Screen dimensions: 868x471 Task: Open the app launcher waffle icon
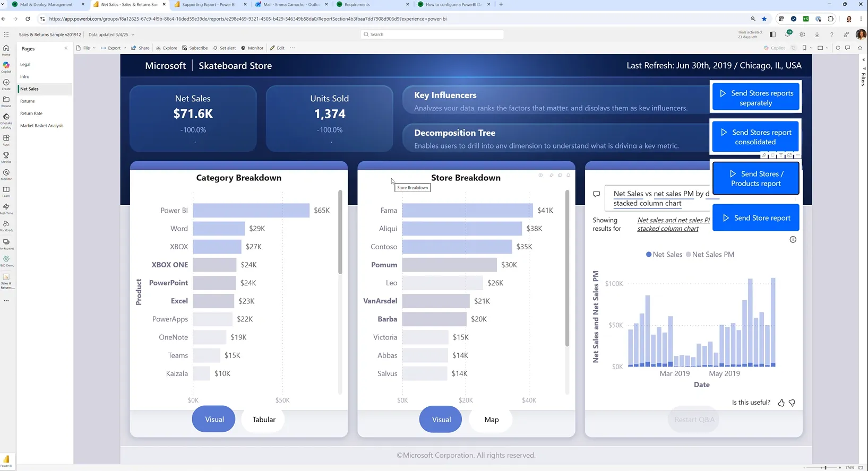click(6, 34)
